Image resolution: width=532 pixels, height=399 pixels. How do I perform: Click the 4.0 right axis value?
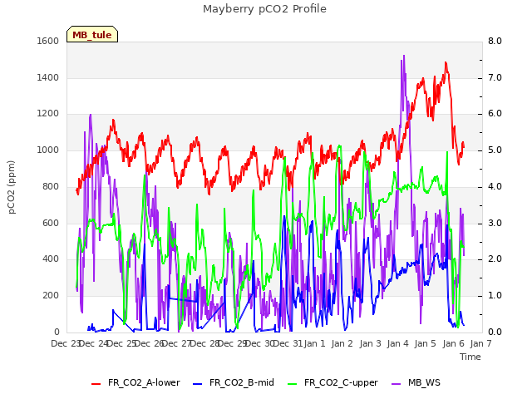click(x=495, y=186)
